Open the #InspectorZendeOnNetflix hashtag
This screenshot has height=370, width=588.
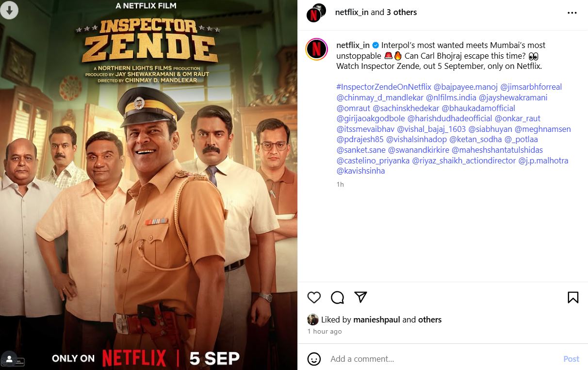pos(384,87)
